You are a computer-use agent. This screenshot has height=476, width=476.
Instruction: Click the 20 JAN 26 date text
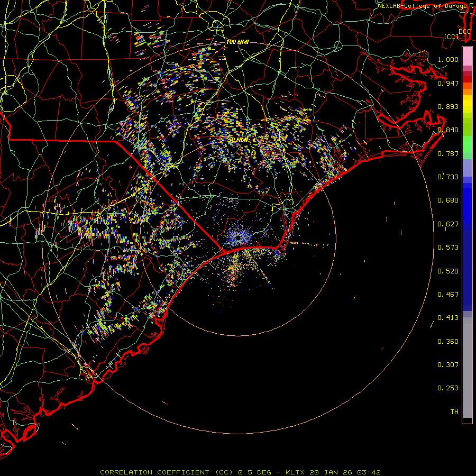click(x=331, y=472)
